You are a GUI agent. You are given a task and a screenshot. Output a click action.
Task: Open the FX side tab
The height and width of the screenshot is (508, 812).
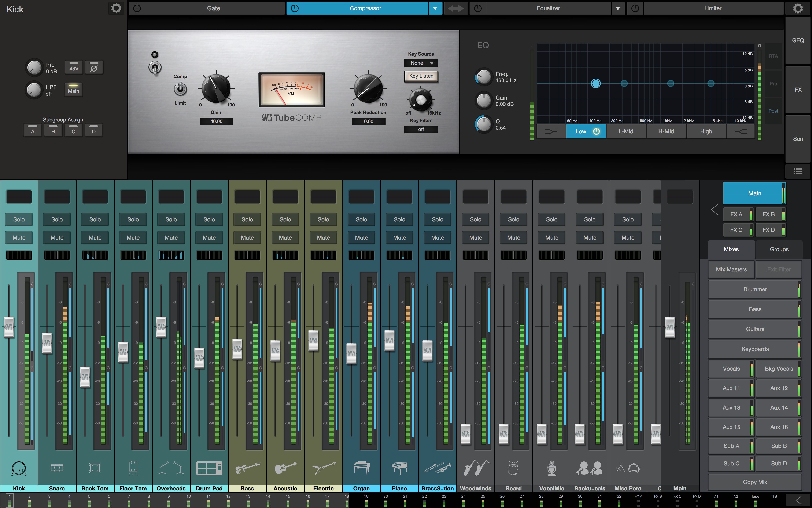click(x=798, y=90)
